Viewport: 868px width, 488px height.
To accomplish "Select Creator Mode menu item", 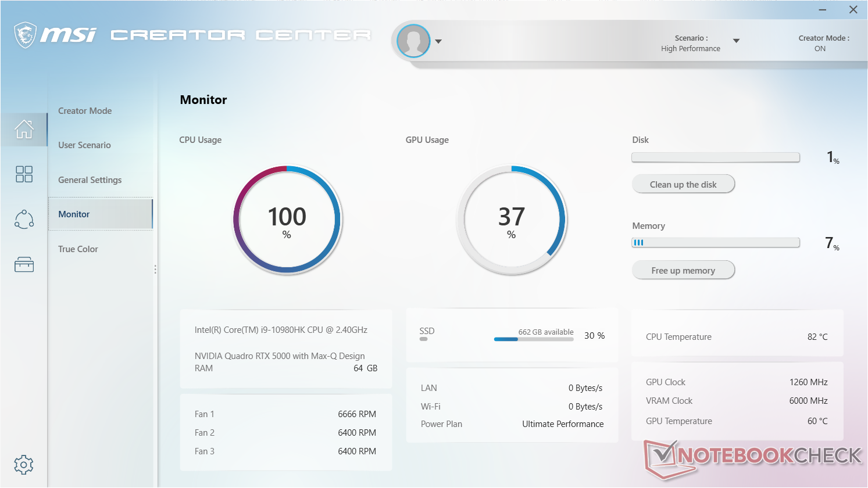I will [85, 111].
